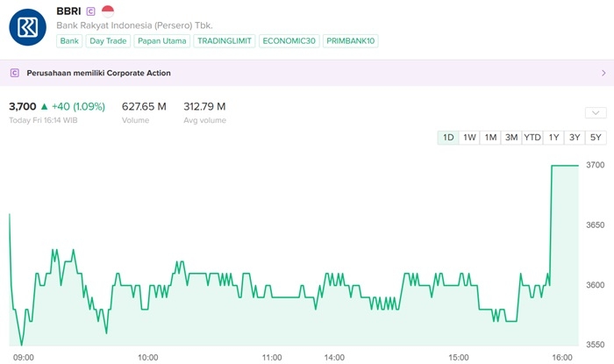The image size is (614, 364).
Task: Click the purple C icon beside BBRI
Action: point(91,11)
